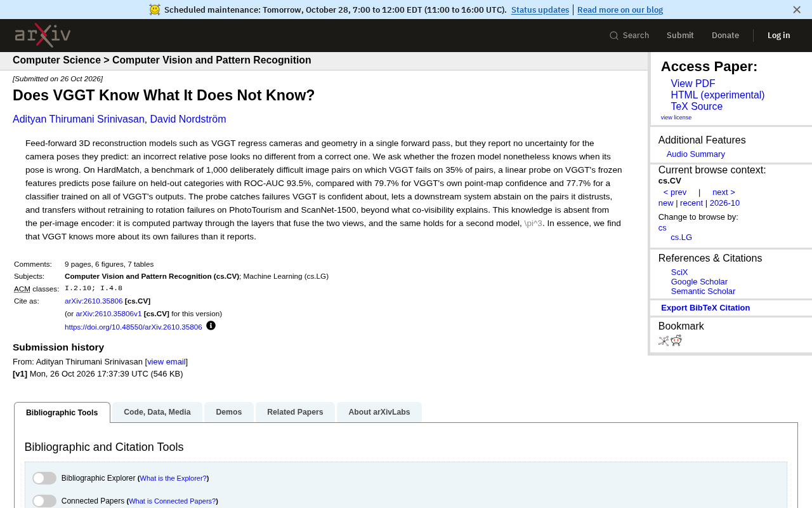Export BibTeX Citation
This screenshot has height=508, width=812.
(x=705, y=308)
